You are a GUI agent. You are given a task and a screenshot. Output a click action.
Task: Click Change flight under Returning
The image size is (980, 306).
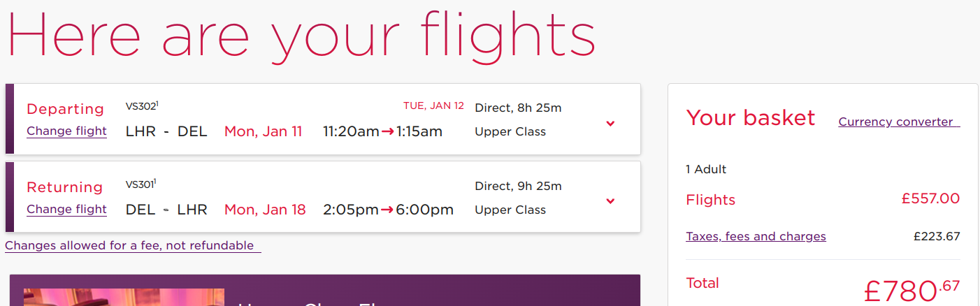pos(66,209)
